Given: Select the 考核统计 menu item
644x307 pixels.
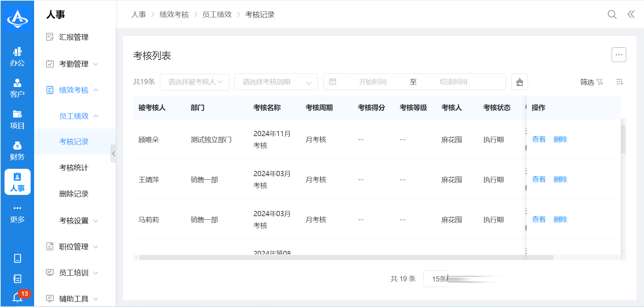Looking at the screenshot, I should (x=74, y=168).
